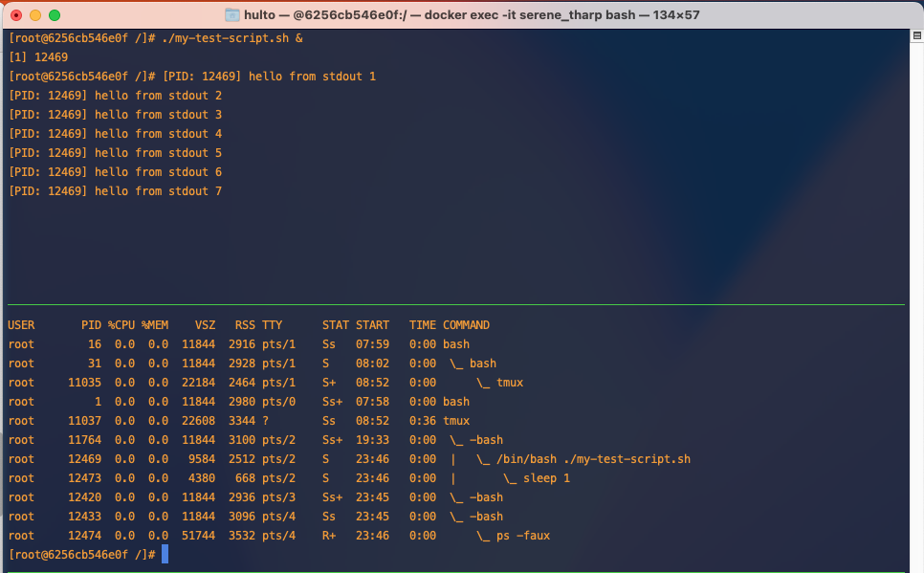Click the PID column header
924x573 pixels.
click(91, 325)
